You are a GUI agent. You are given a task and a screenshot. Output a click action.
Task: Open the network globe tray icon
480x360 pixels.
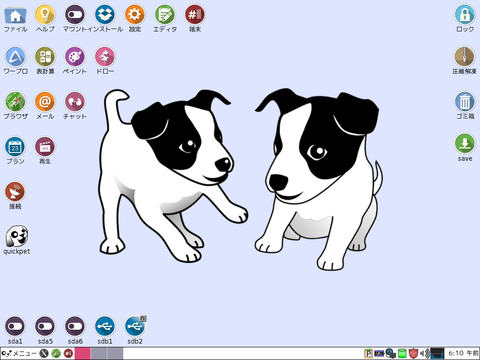tap(391, 353)
